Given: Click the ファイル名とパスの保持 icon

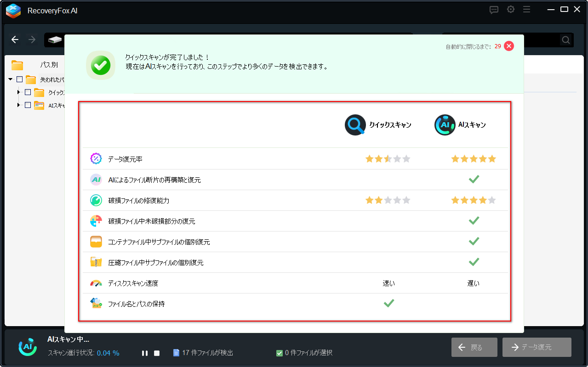Looking at the screenshot, I should (x=96, y=304).
